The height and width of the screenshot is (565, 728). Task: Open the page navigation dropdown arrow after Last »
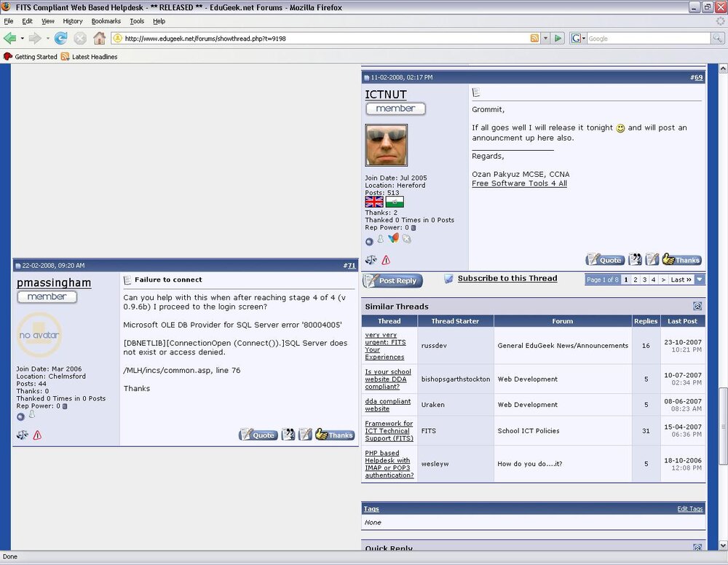click(700, 280)
